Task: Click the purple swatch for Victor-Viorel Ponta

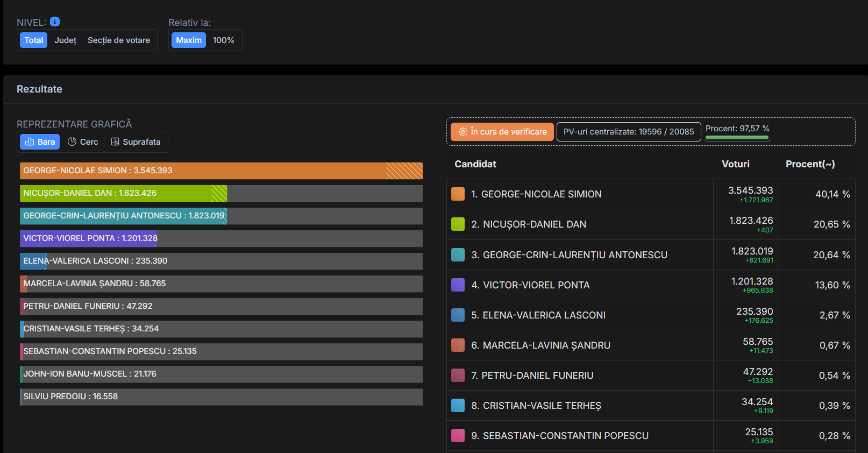Action: 458,285
